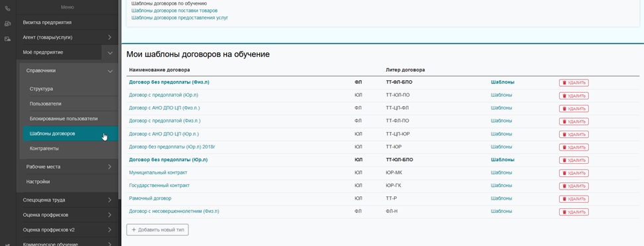Image resolution: width=644 pixels, height=246 pixels.
Task: Click Мои шаблоны договоров на обучение heading
Action: pos(198,54)
